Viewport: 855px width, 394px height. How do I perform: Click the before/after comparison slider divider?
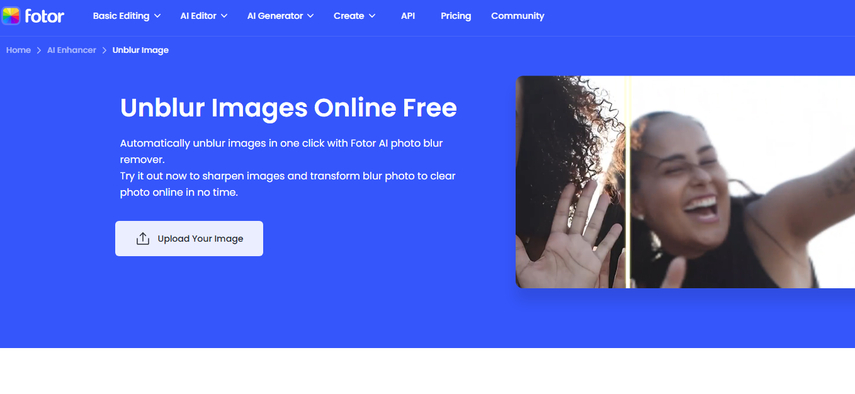[x=628, y=182]
